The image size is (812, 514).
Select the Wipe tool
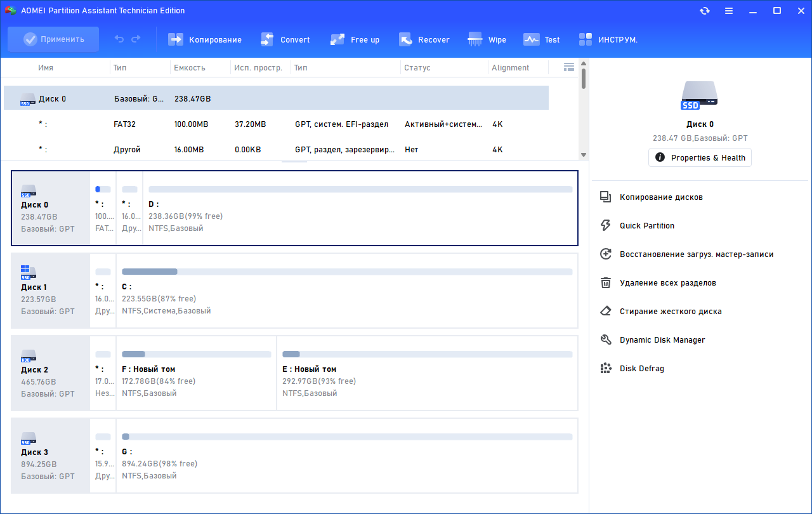pos(475,39)
